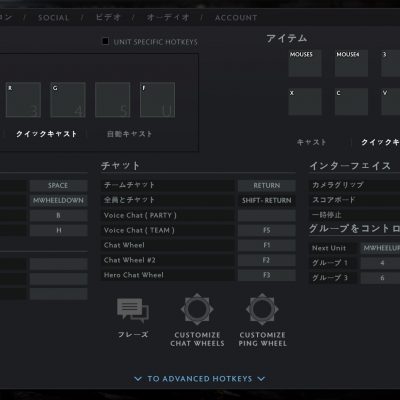Open Customize Chat Wheels icon
The width and height of the screenshot is (400, 400).
tap(197, 310)
